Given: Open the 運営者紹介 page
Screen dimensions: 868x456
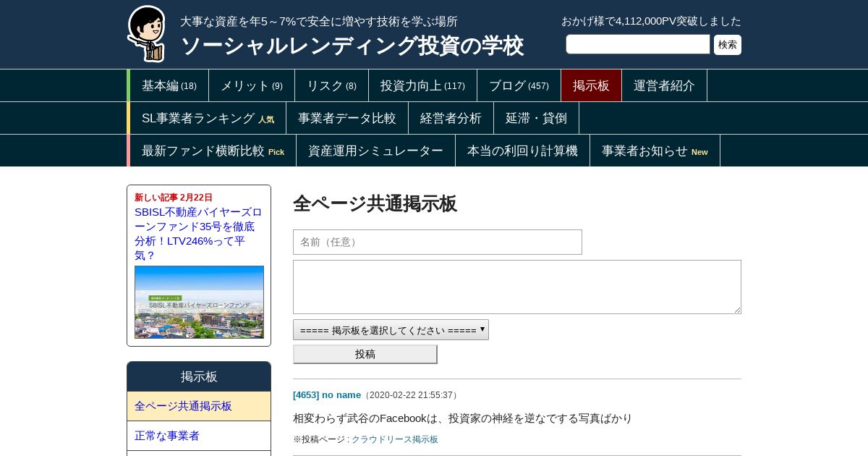Looking at the screenshot, I should pyautogui.click(x=664, y=85).
